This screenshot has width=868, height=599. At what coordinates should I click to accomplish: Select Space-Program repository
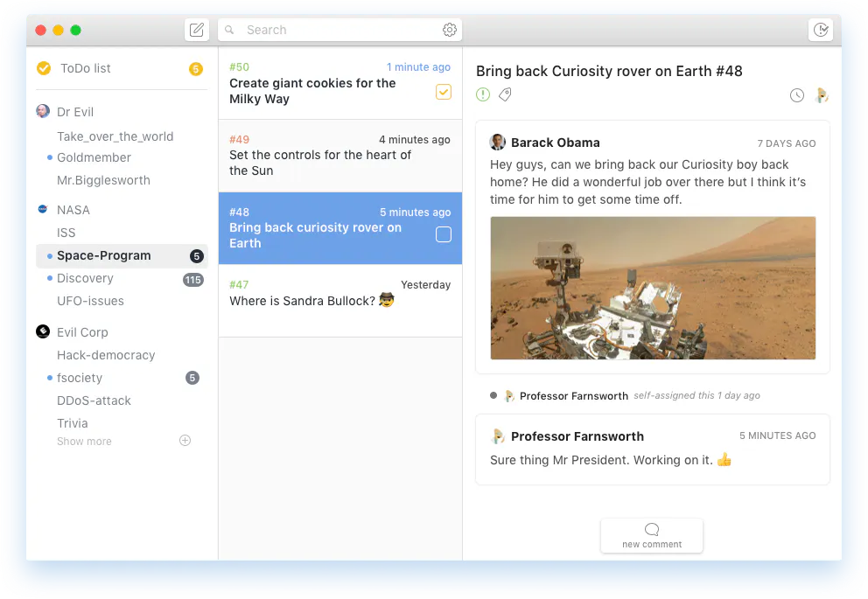(122, 256)
